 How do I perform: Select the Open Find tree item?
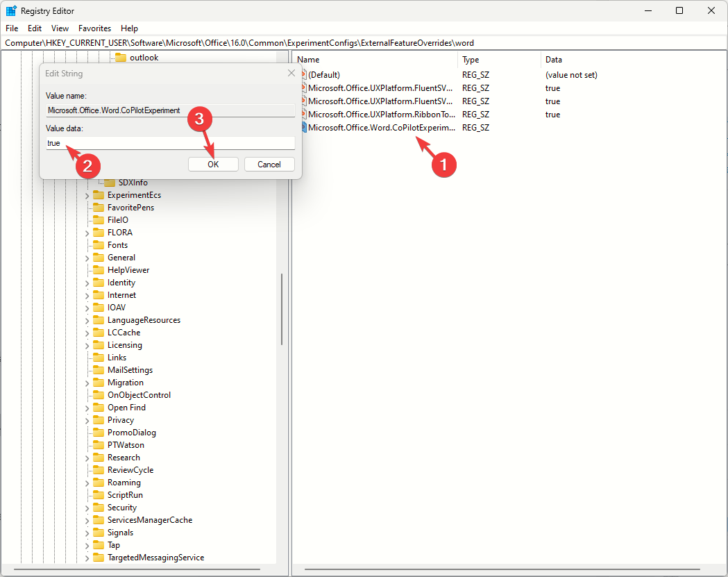[x=126, y=408]
